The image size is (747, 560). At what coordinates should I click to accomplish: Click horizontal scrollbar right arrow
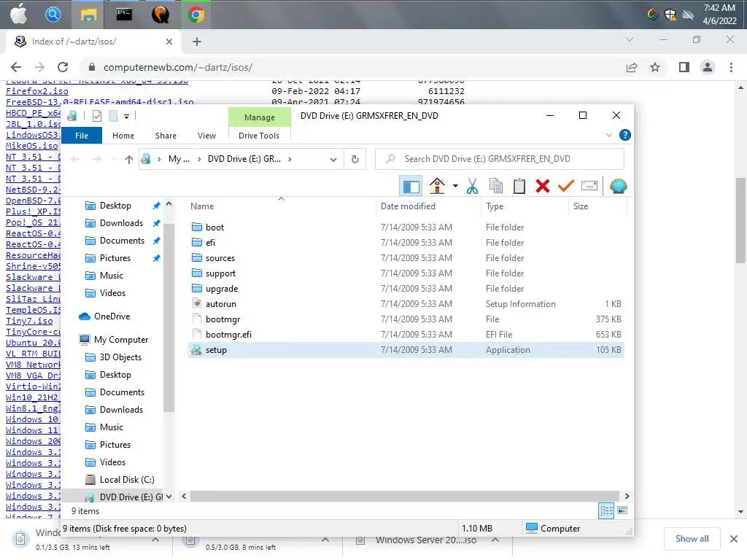pyautogui.click(x=627, y=496)
